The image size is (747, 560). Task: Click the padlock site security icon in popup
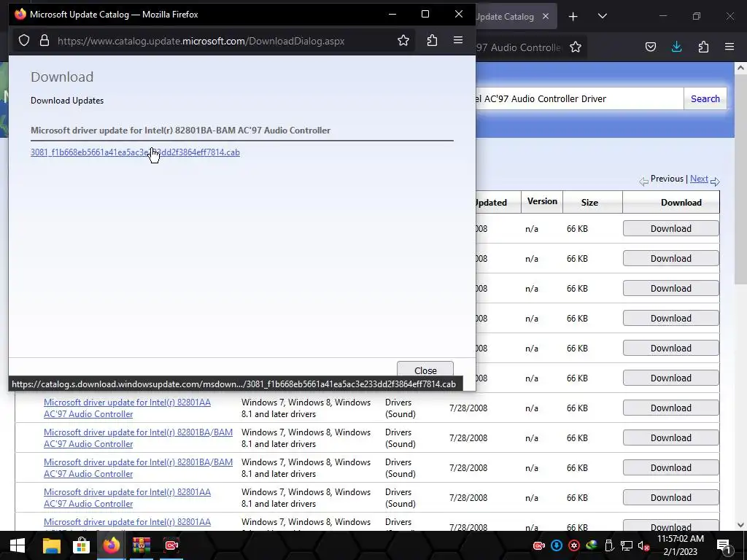pos(44,41)
